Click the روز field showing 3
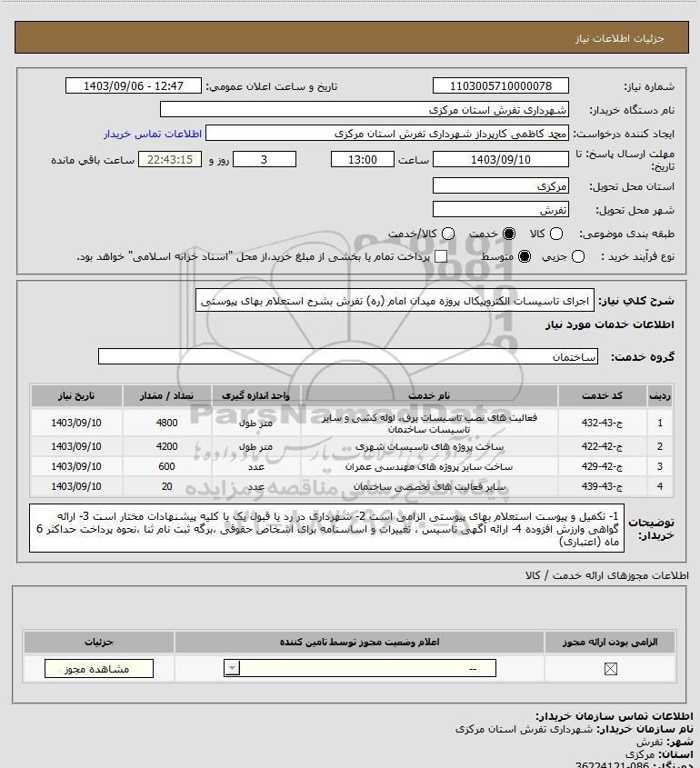Viewport: 700px width, 768px height. pyautogui.click(x=264, y=159)
